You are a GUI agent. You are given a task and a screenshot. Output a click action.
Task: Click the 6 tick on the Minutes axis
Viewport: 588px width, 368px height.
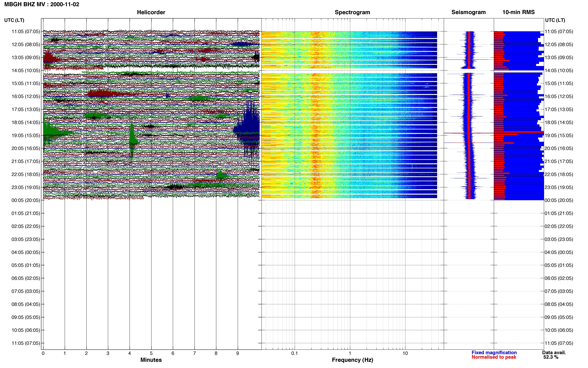click(x=173, y=353)
